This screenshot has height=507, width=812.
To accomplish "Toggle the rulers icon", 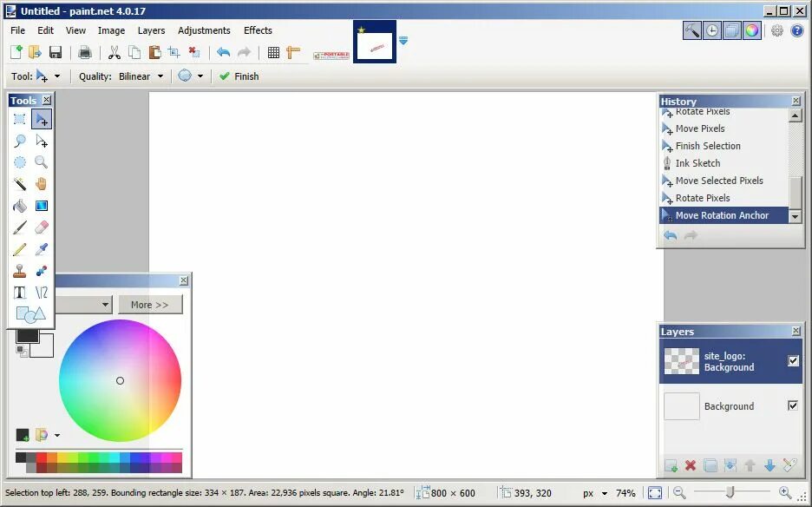I will [293, 52].
